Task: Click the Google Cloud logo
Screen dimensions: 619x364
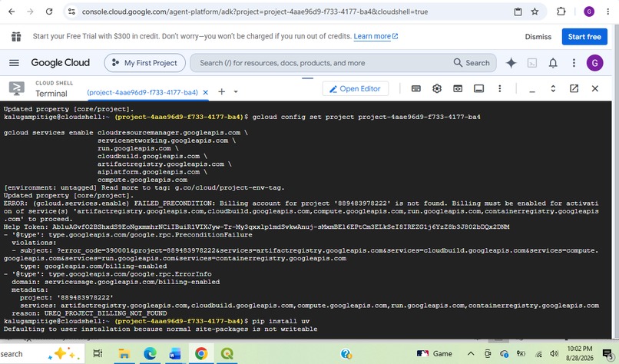Action: pyautogui.click(x=61, y=63)
